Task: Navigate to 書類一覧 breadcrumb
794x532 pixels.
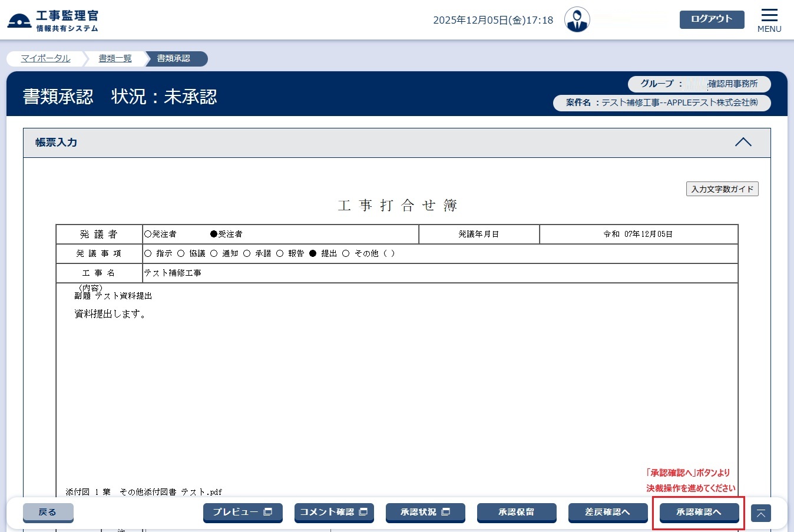Action: coord(115,58)
